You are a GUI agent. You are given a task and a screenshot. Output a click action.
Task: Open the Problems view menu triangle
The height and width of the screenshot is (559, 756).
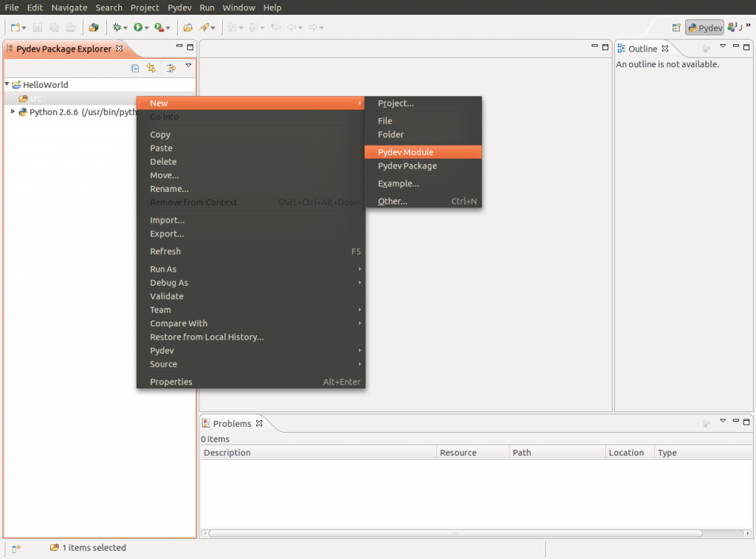click(723, 421)
